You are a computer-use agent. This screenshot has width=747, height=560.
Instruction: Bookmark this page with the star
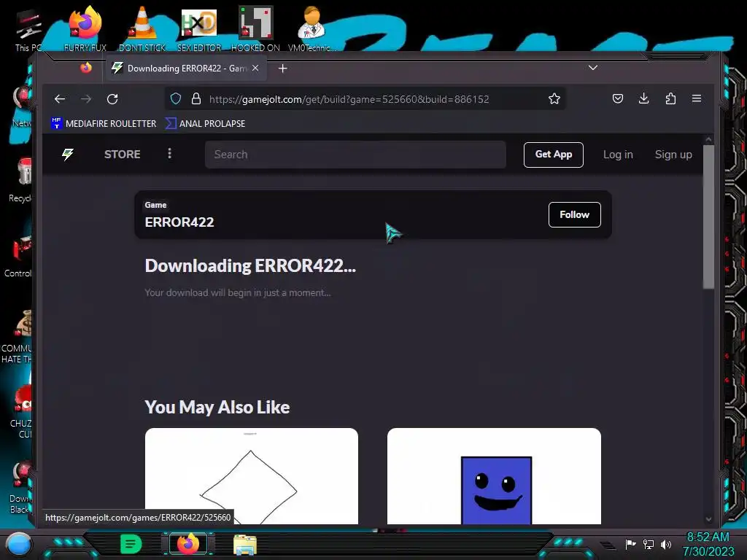554,98
